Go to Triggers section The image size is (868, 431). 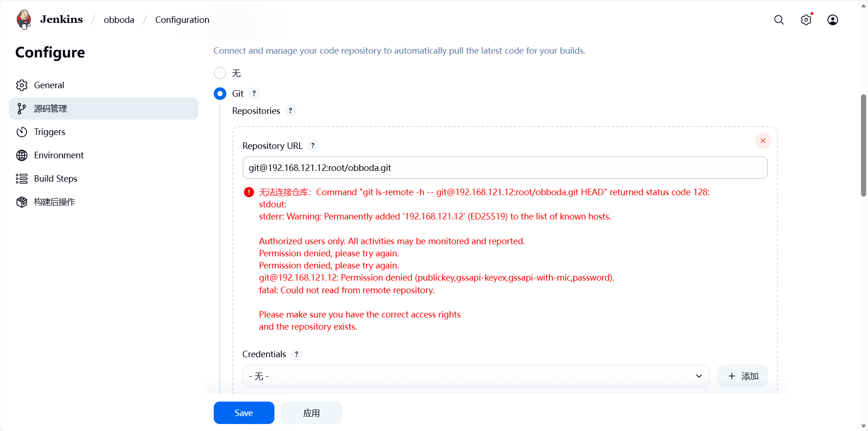104,132
